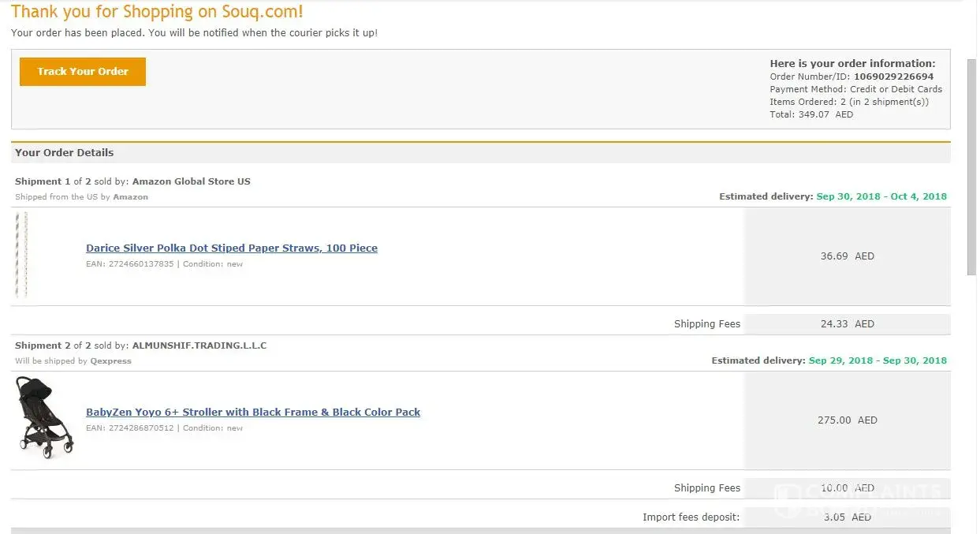Click the black stroller product image

[x=44, y=416]
